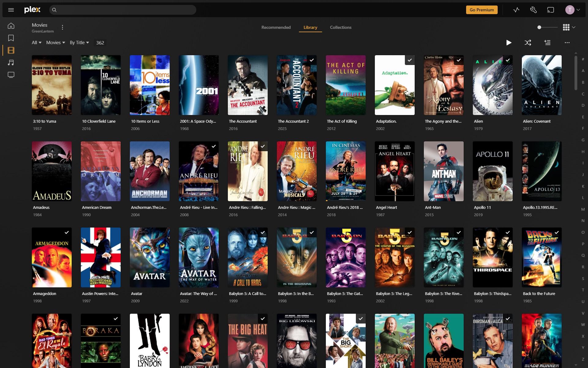Open Music library sidebar icon
This screenshot has height=368, width=588.
click(11, 63)
